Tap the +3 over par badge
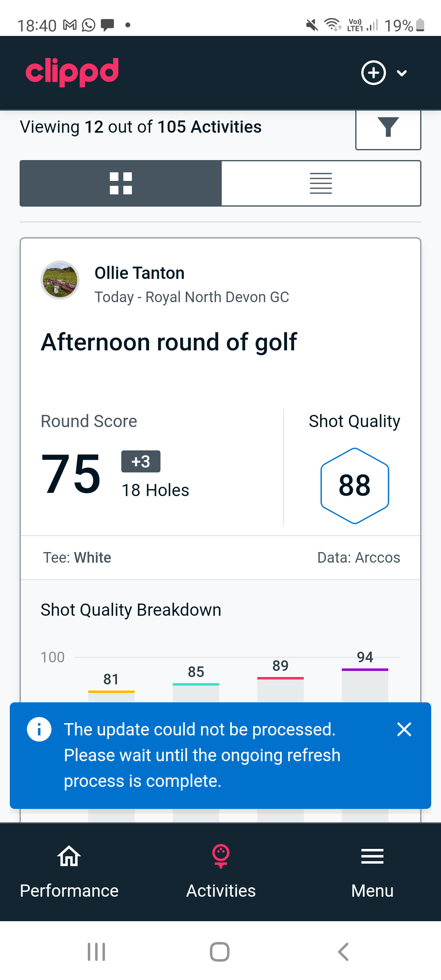 coord(141,461)
